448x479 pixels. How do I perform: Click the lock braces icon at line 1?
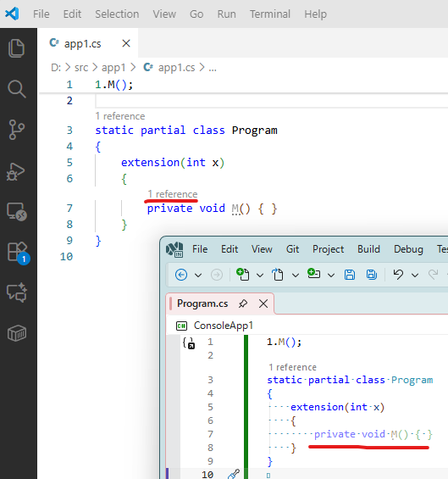[189, 343]
